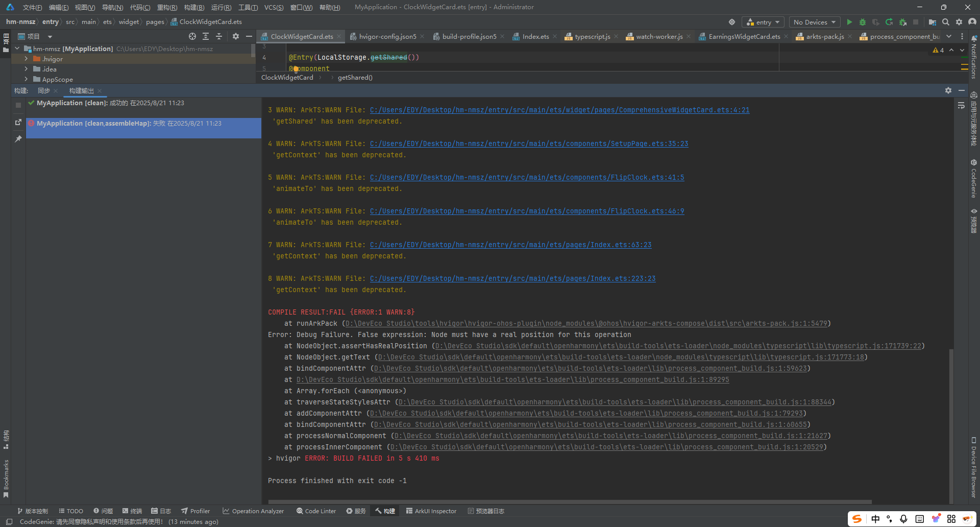Switch to Index.ets editor tab
980x527 pixels.
pyautogui.click(x=535, y=36)
